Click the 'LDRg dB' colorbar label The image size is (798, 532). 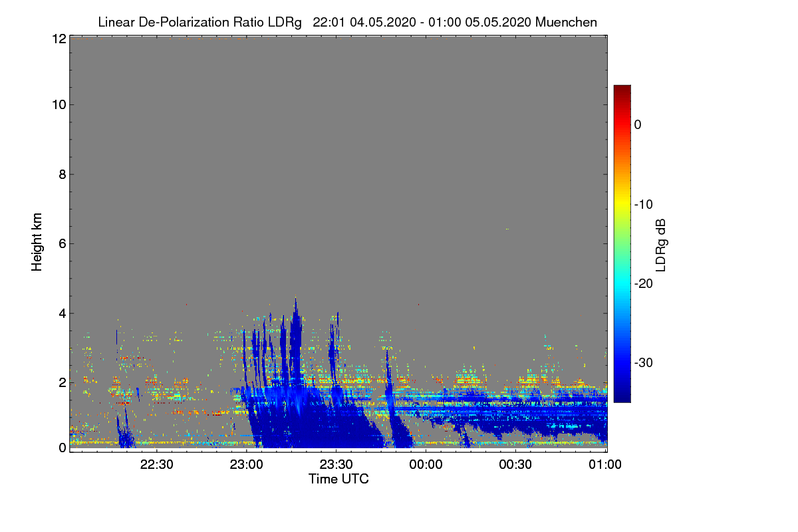tap(661, 245)
